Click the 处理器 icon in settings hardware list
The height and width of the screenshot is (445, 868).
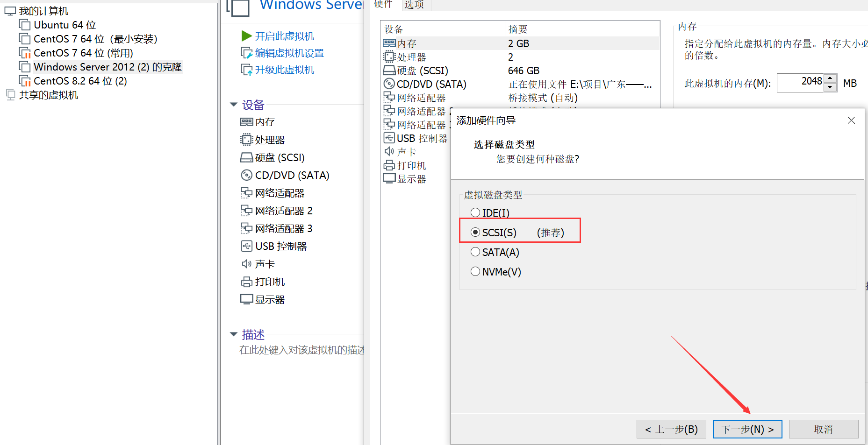pyautogui.click(x=389, y=57)
